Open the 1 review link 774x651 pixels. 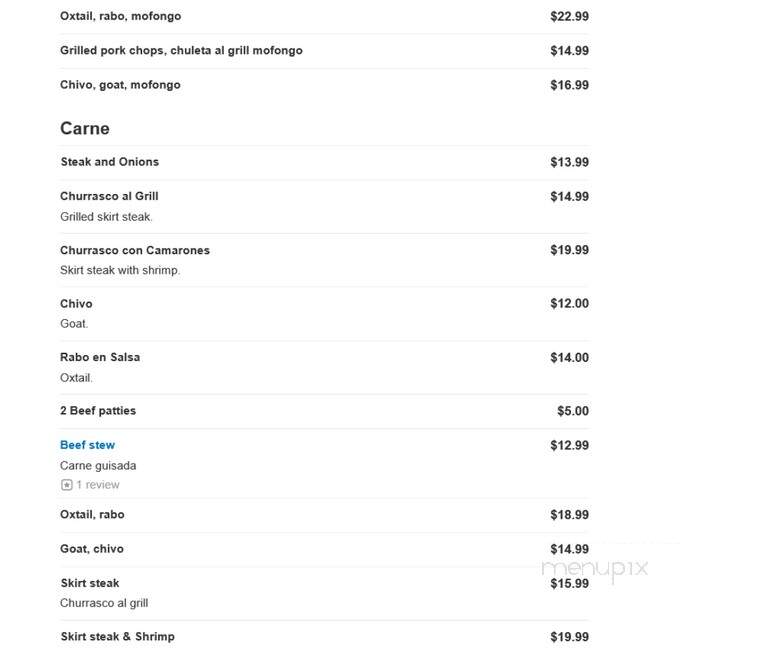[x=98, y=485]
